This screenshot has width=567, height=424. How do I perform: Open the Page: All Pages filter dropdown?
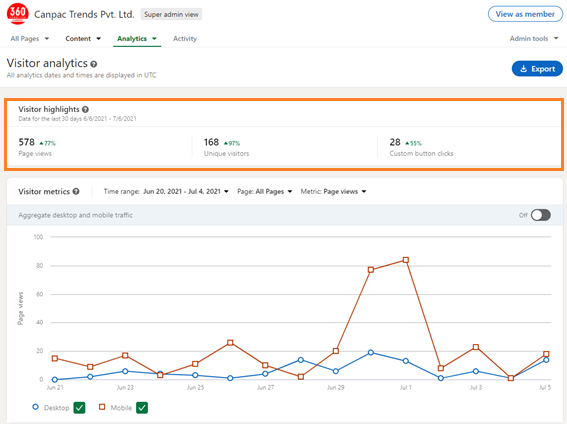coord(265,192)
